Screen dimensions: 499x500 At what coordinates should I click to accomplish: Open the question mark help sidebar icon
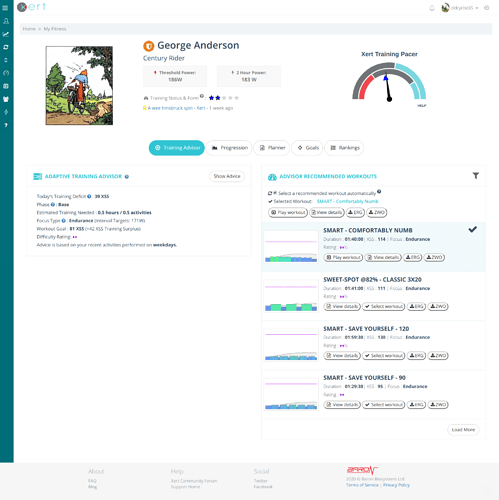click(x=6, y=125)
